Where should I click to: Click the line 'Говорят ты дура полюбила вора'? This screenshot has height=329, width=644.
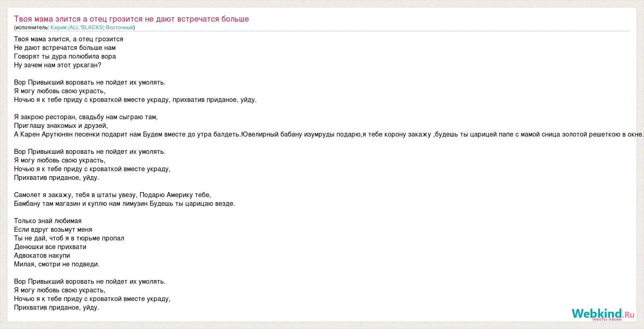point(65,57)
